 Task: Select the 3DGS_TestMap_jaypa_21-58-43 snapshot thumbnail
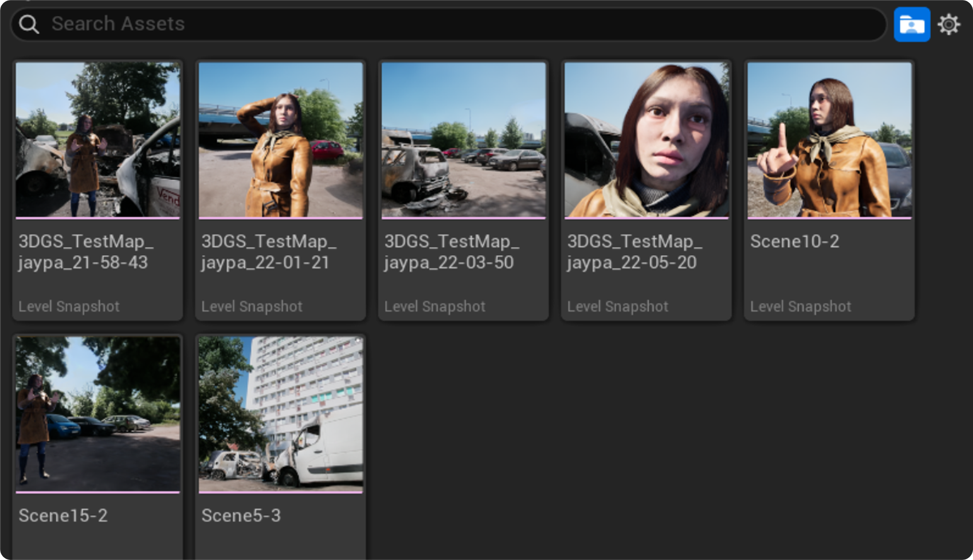pos(98,139)
